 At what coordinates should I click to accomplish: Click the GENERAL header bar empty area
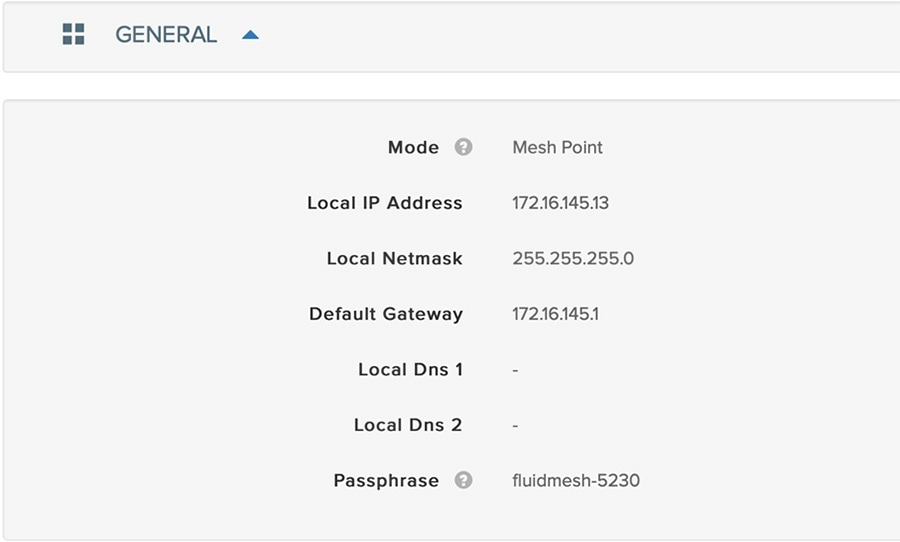pyautogui.click(x=574, y=36)
